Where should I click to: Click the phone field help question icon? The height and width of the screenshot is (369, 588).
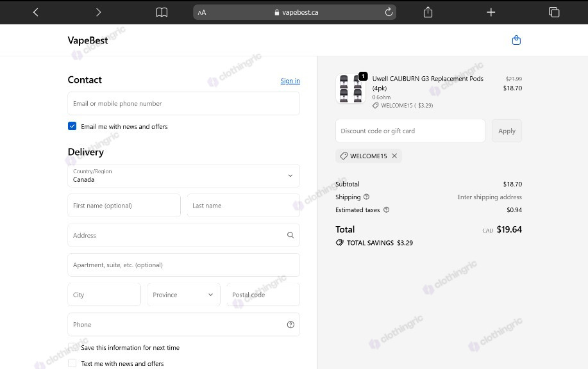point(290,325)
